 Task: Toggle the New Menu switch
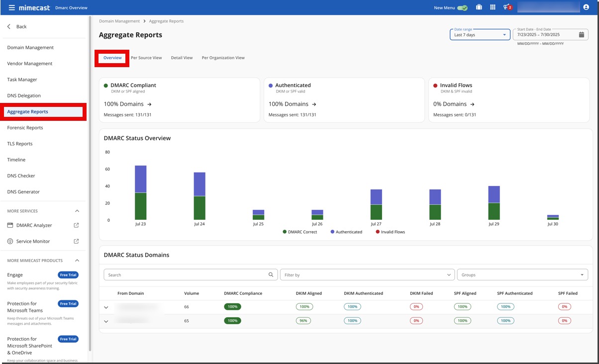pyautogui.click(x=463, y=7)
